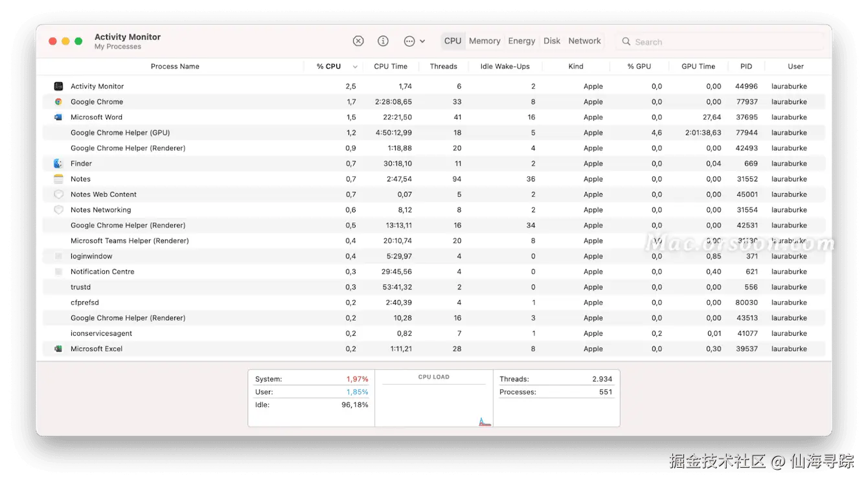Select the cfprefsd process name
The image size is (868, 484).
(84, 303)
